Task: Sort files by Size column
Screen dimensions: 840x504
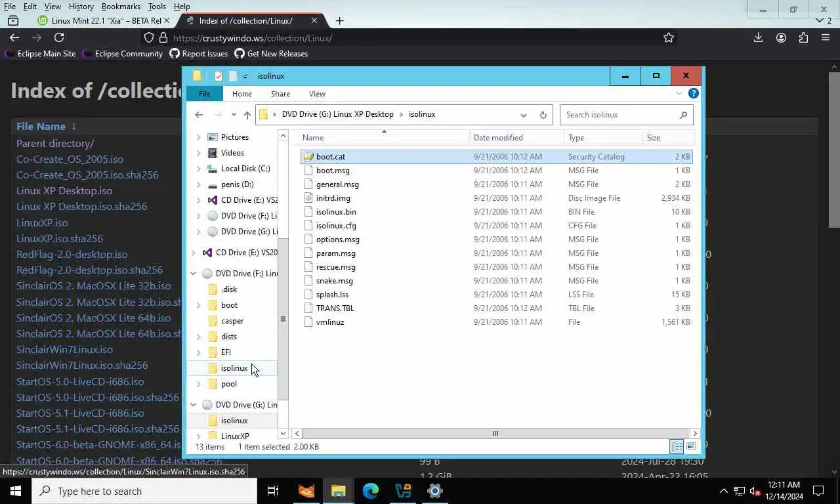Action: [668, 138]
